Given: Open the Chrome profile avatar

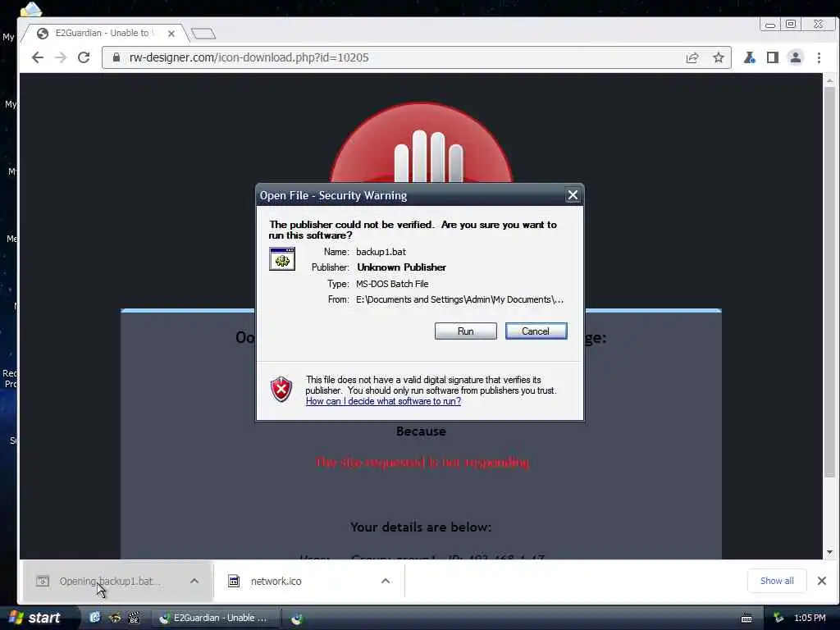Looking at the screenshot, I should [x=796, y=57].
